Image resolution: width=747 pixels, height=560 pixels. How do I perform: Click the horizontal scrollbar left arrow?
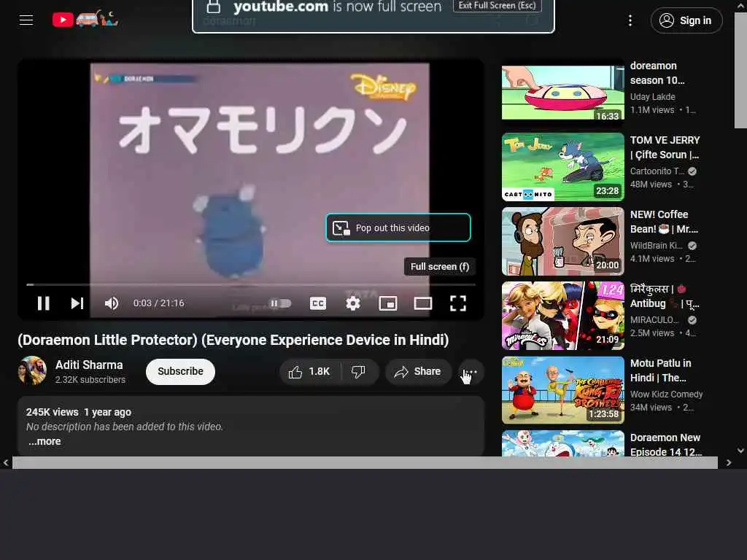tap(6, 462)
